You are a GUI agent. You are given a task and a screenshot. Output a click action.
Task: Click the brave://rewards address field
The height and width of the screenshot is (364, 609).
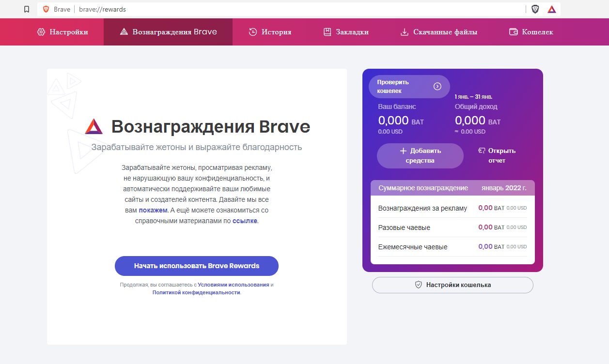[291, 9]
